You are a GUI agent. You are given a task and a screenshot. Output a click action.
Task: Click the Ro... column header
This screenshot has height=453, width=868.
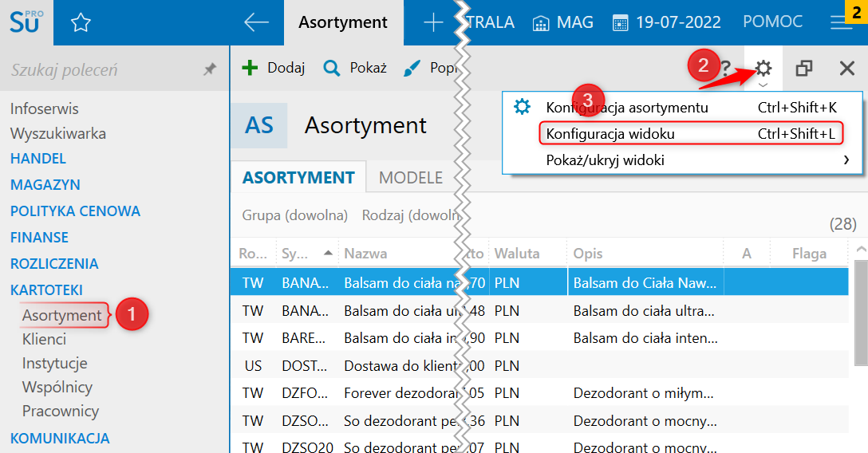tap(253, 254)
